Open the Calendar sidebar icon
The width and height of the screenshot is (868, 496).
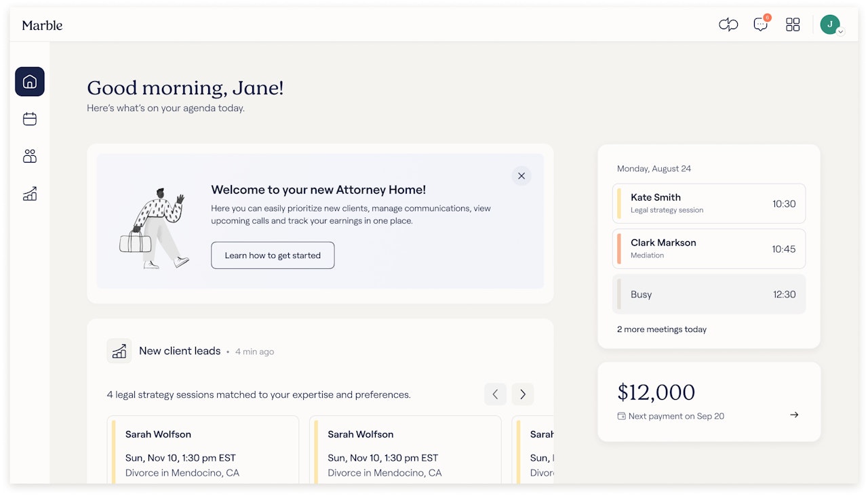coord(30,119)
